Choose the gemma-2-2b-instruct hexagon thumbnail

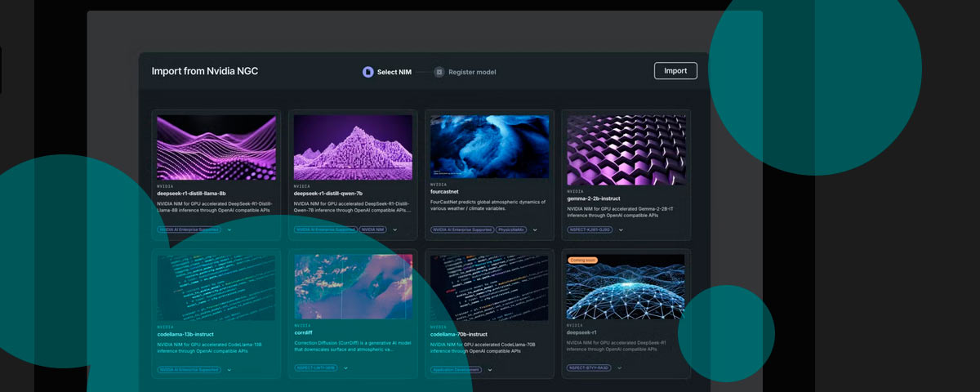(x=626, y=149)
